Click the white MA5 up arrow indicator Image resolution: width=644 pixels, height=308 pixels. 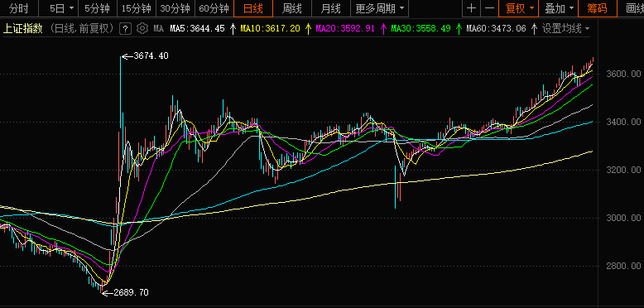(233, 29)
